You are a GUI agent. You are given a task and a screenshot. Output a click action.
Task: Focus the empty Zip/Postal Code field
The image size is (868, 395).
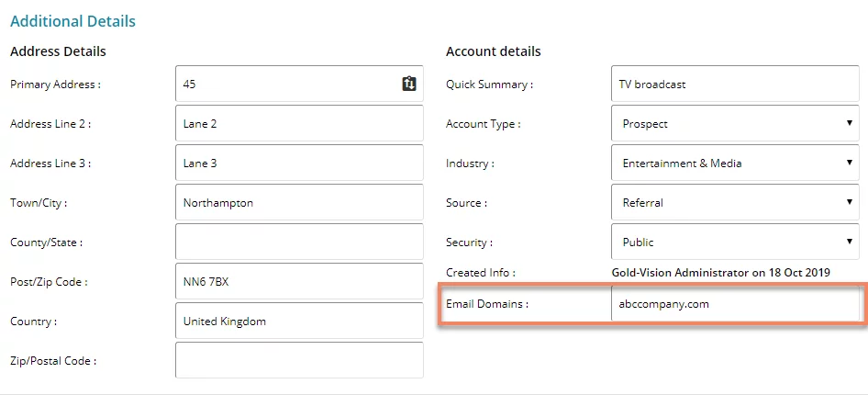299,361
